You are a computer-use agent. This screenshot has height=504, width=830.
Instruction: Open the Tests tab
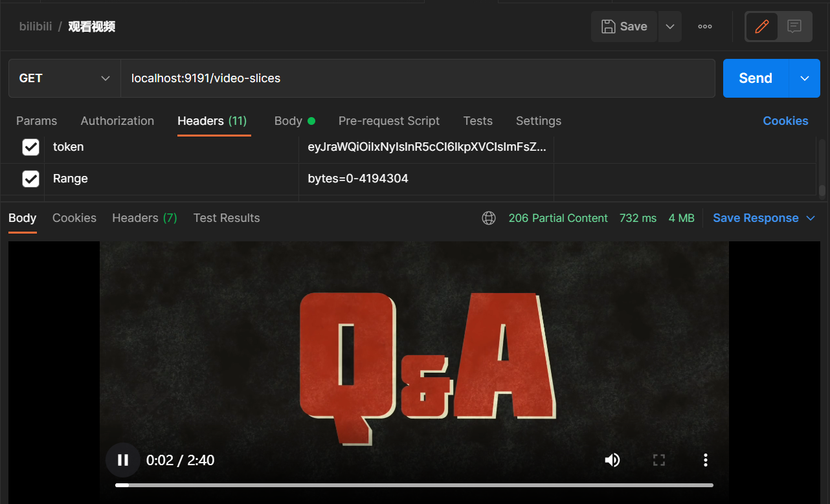(x=478, y=121)
